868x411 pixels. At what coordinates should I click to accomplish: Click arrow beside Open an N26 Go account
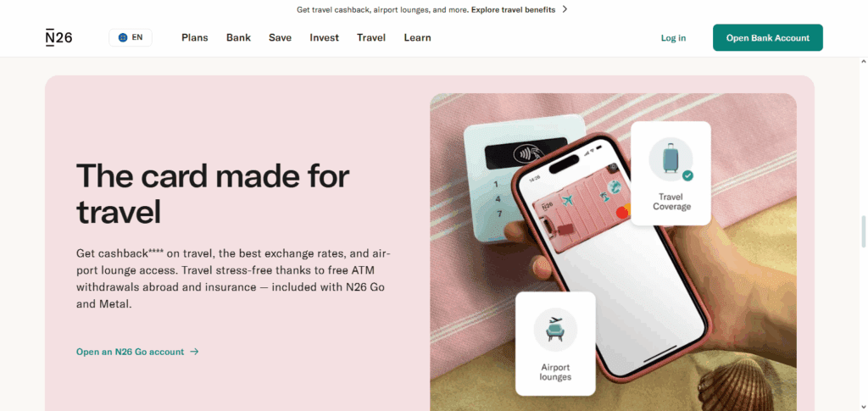194,352
